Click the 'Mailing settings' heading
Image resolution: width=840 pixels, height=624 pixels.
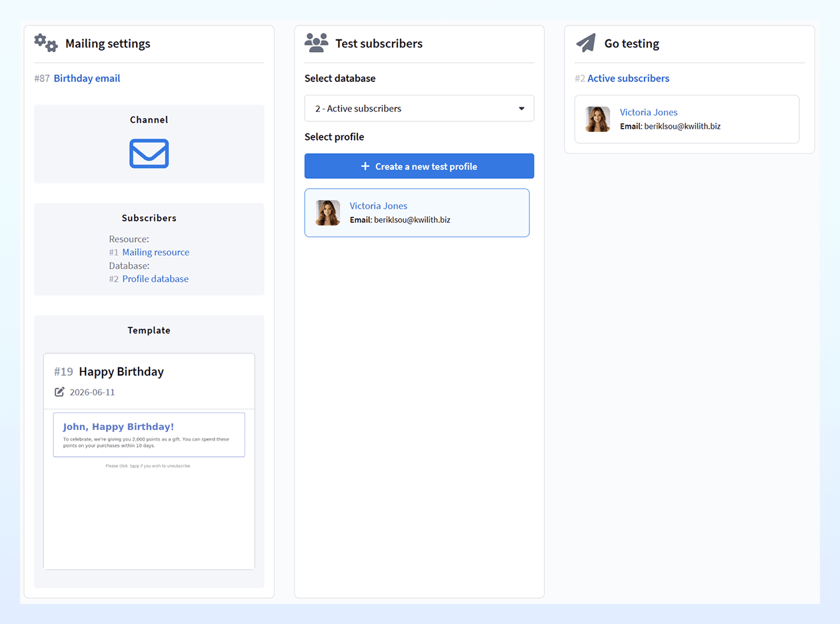pos(108,43)
